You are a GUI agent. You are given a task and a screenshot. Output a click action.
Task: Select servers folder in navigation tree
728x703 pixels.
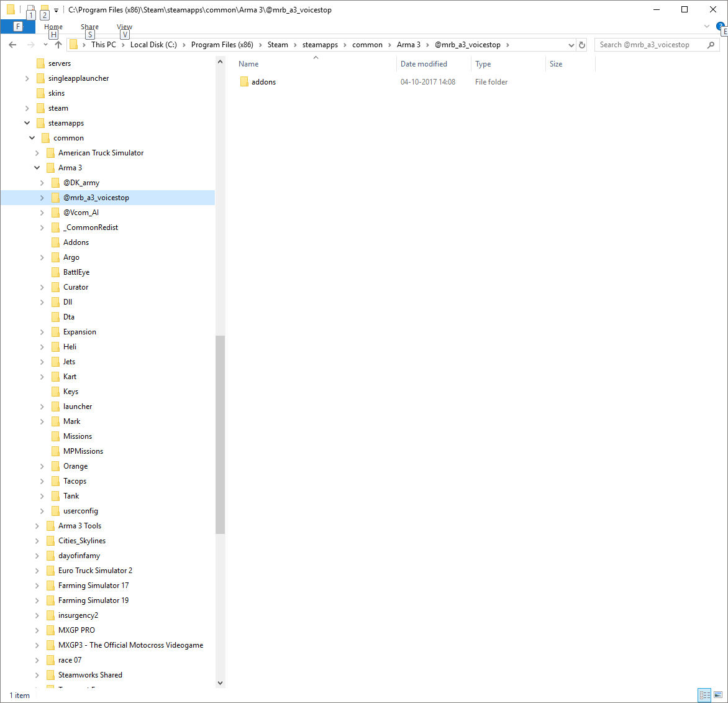coord(60,63)
